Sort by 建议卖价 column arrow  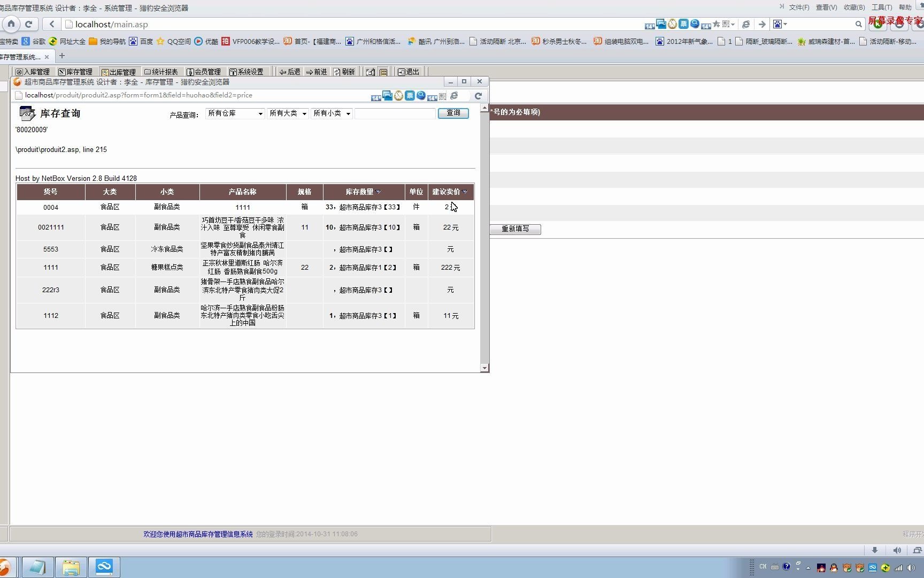click(465, 192)
